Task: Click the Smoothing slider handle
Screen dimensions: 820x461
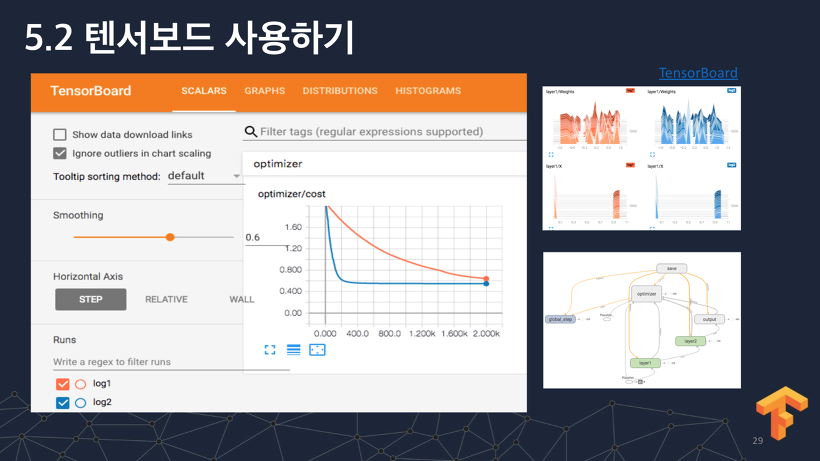Action: pyautogui.click(x=170, y=237)
